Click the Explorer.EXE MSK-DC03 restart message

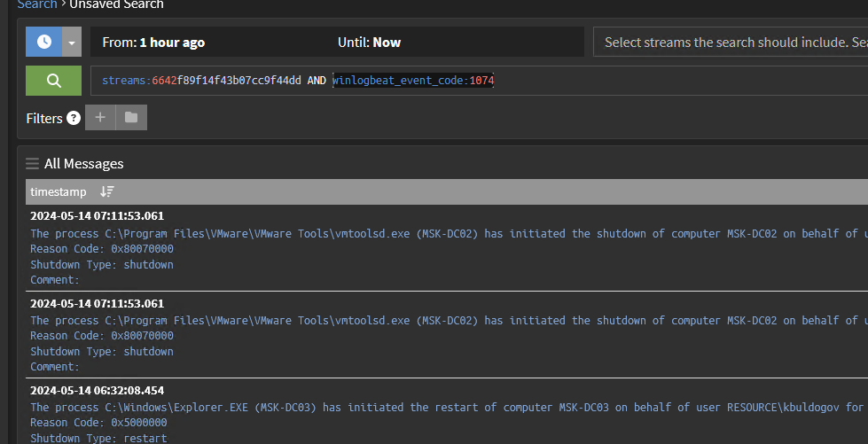tap(447, 408)
